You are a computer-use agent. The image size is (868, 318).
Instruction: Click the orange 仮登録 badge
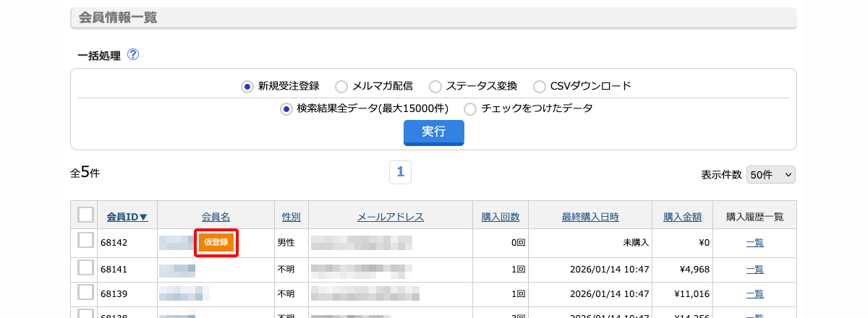(216, 242)
